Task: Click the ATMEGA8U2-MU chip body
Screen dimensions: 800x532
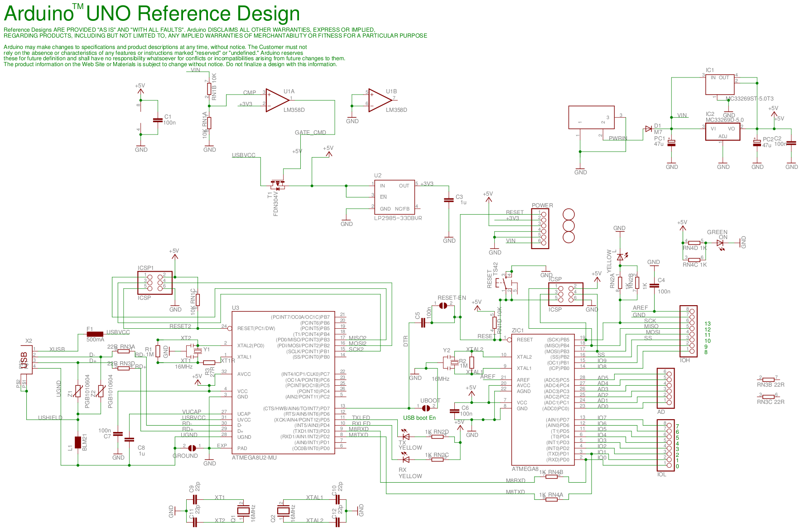Action: 283,383
